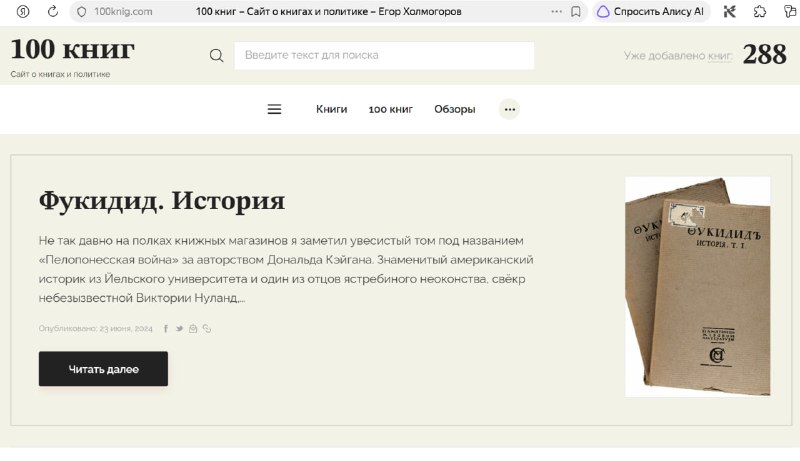Open the 100 книг menu item
This screenshot has width=800, height=461.
(391, 109)
